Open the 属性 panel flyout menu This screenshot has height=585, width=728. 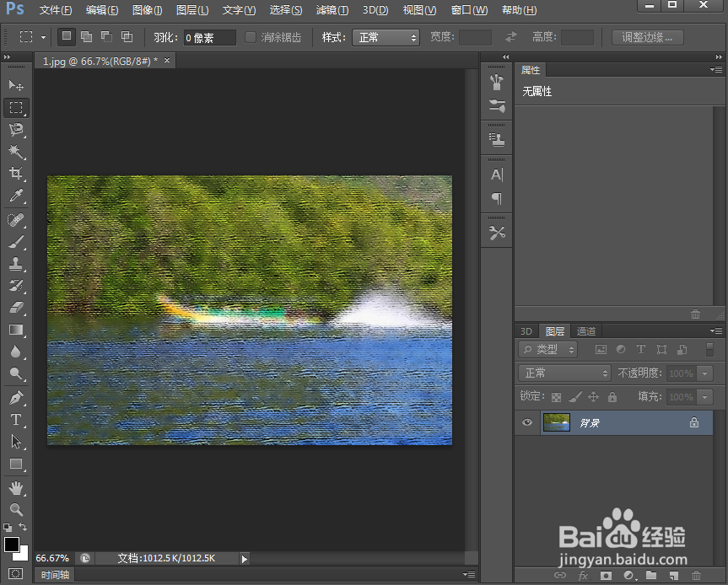[716, 70]
